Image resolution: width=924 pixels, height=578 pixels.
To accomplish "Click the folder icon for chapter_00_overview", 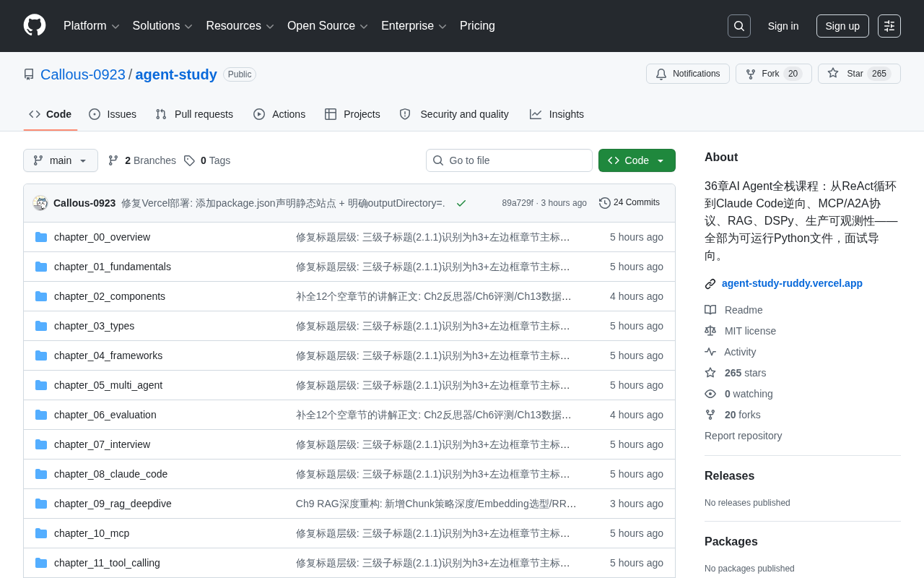I will coord(41,237).
